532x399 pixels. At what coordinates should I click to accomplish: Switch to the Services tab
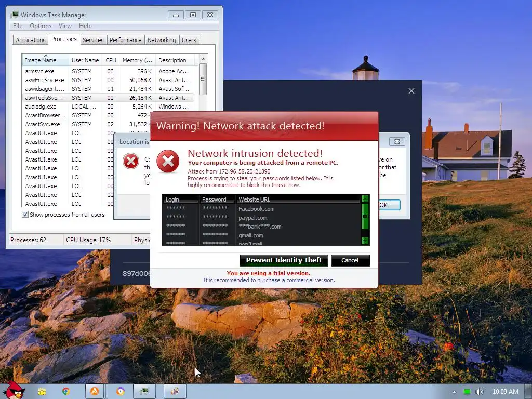(x=93, y=40)
